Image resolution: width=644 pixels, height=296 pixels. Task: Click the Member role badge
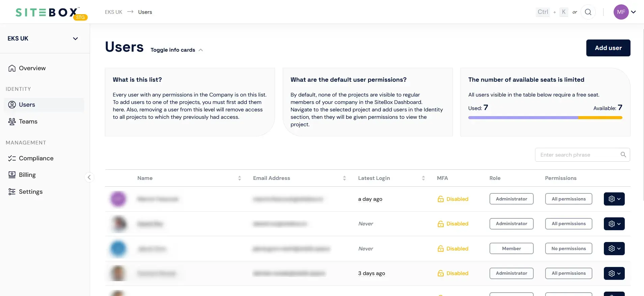point(511,249)
